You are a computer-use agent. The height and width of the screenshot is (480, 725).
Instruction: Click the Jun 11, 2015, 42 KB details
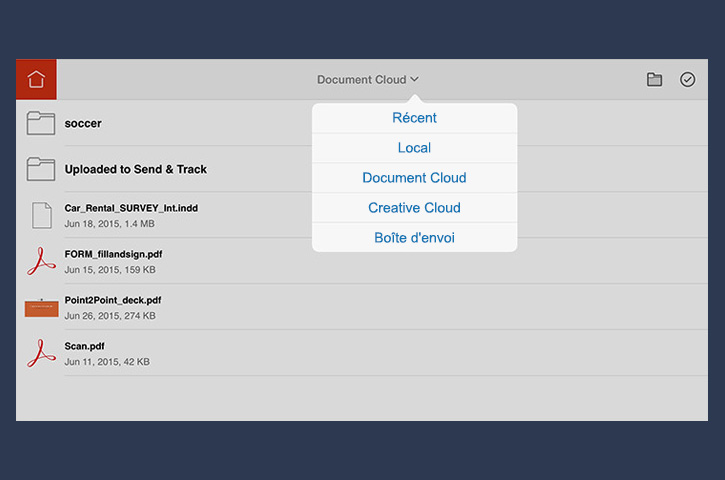click(107, 362)
